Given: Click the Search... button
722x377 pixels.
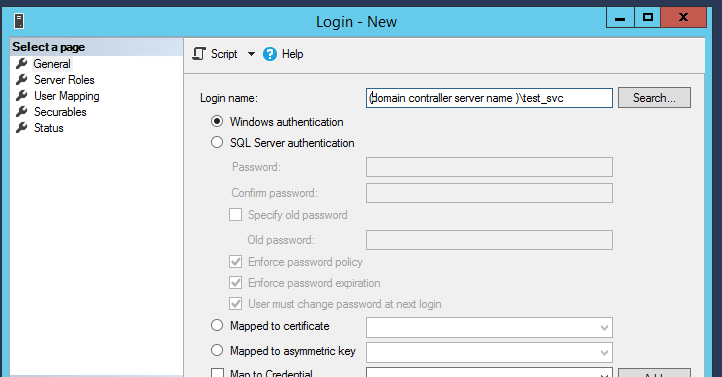Looking at the screenshot, I should (x=654, y=98).
